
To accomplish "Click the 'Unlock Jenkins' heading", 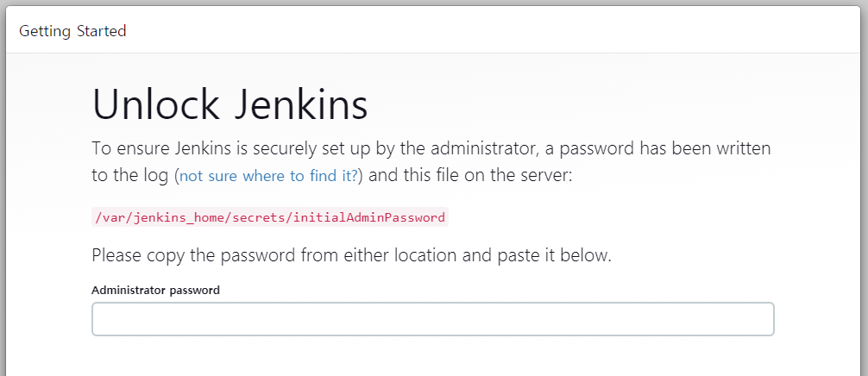I will tap(230, 104).
